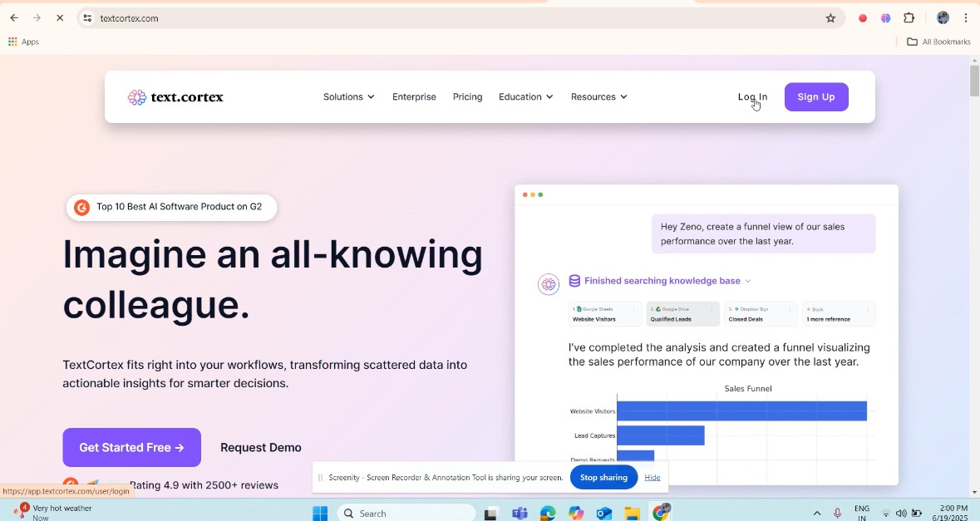Viewport: 980px width, 521px height.
Task: Click Get Started Free button
Action: click(132, 447)
